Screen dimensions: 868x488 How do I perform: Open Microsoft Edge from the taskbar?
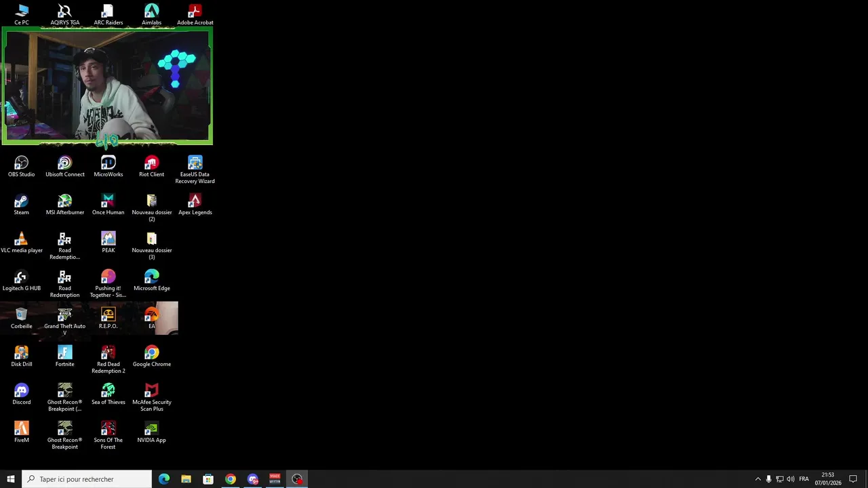pos(164,479)
